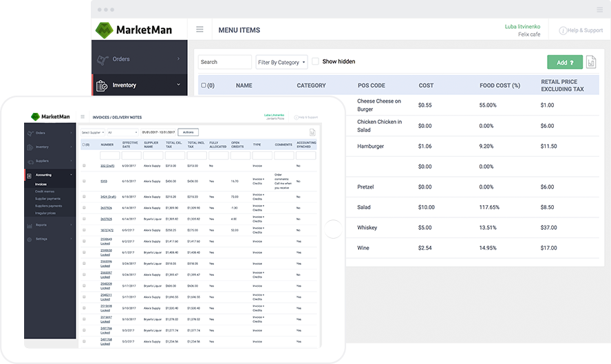Click the question mark on Add button
Viewport: 611px width, 364px height.
pos(572,63)
